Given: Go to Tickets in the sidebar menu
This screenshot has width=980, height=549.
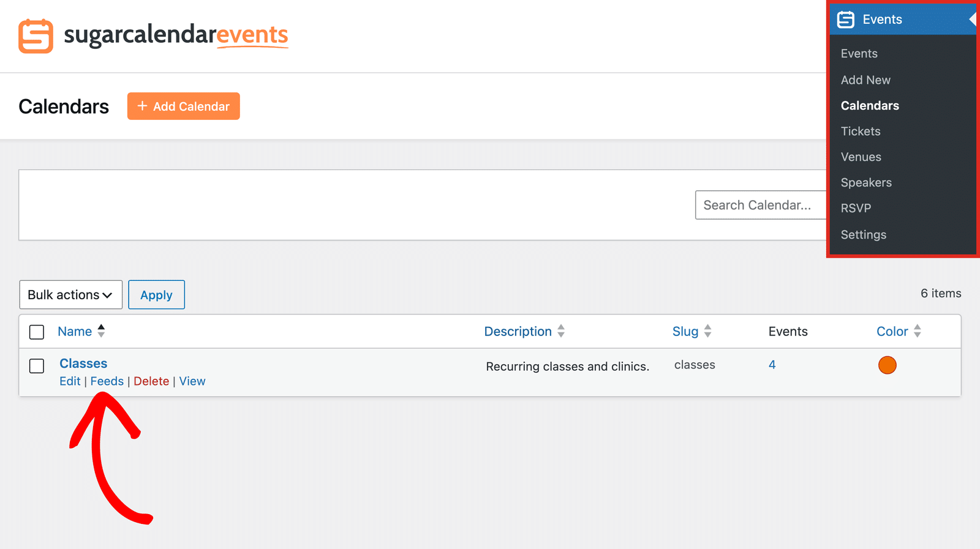Looking at the screenshot, I should 861,132.
